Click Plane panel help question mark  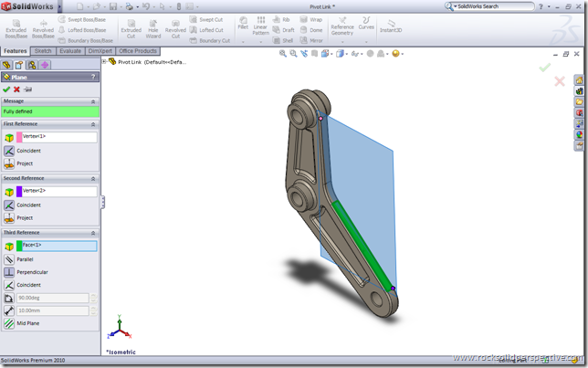point(93,77)
